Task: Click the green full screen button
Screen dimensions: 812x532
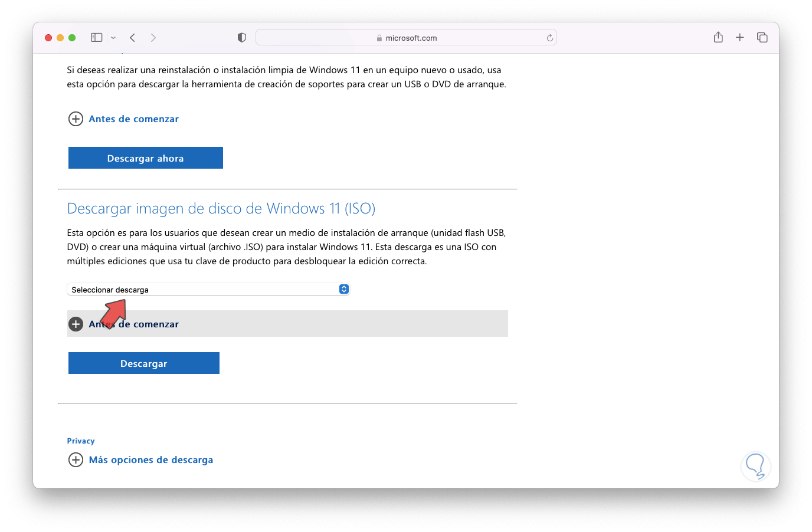Action: click(x=72, y=38)
